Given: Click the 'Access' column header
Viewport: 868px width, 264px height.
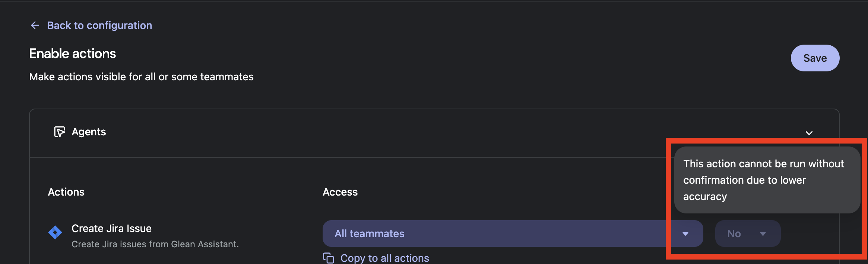Looking at the screenshot, I should pos(340,192).
